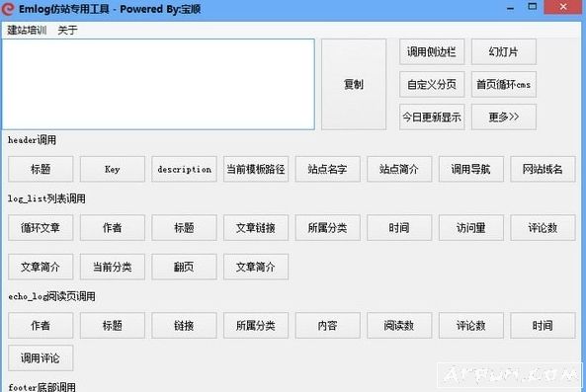Click 所属分类 in the log_list section
This screenshot has width=586, height=392.
pos(327,228)
